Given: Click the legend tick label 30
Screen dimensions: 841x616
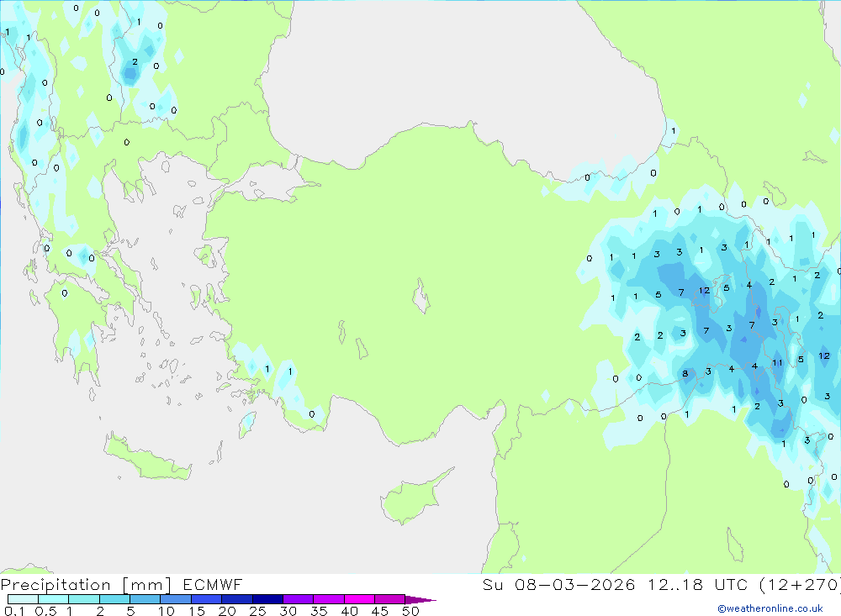Looking at the screenshot, I should (288, 611).
